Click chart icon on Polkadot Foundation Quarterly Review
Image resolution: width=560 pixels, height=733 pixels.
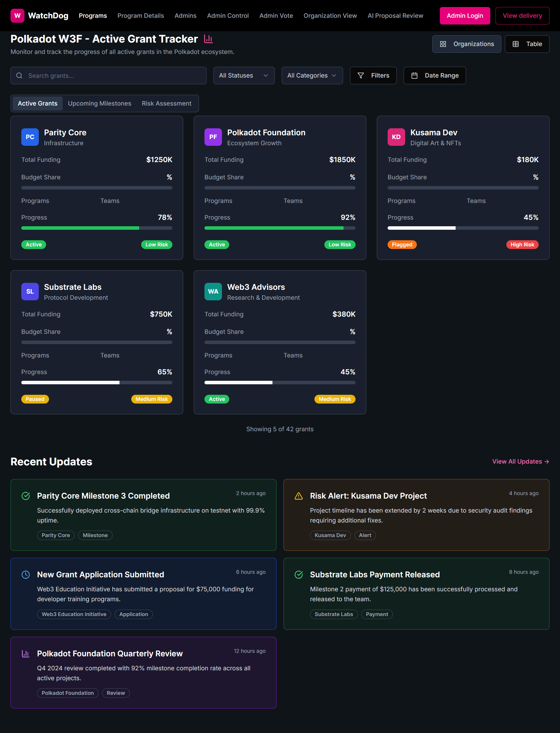click(x=26, y=654)
